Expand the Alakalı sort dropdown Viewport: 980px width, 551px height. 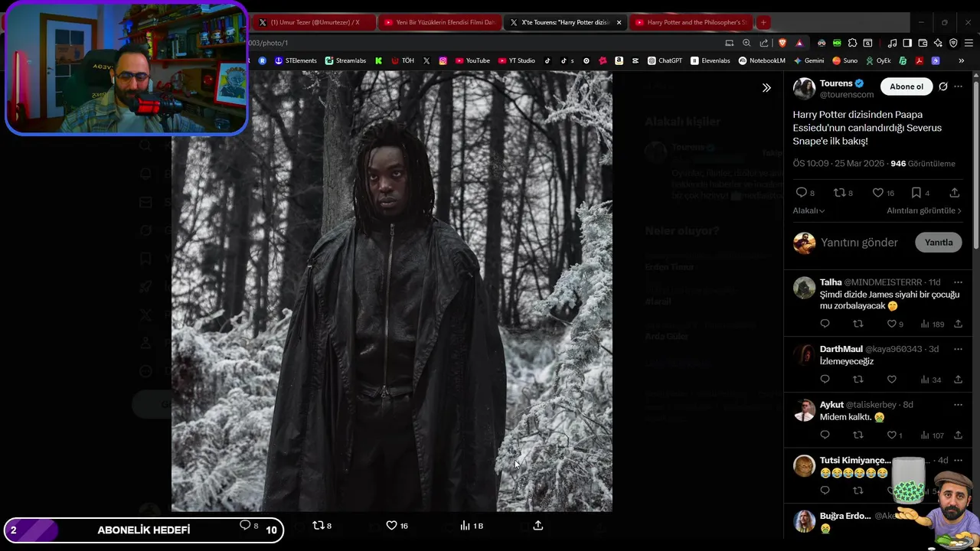[x=808, y=210]
